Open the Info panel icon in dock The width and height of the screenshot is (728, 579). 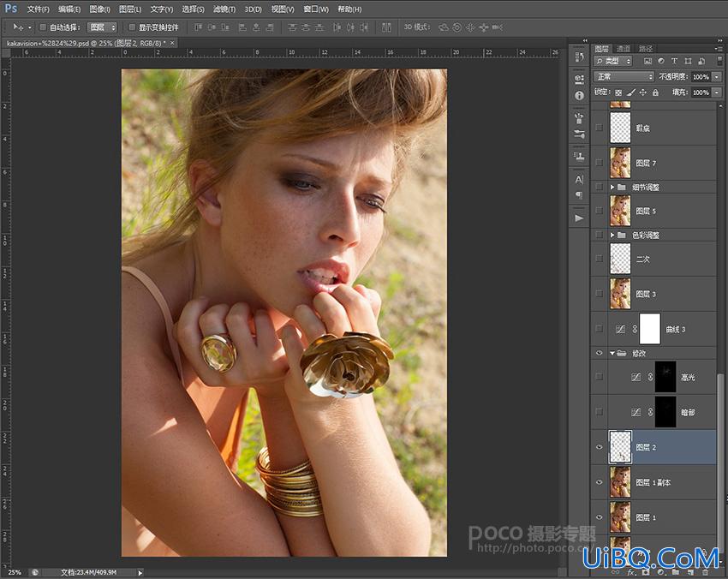[x=579, y=96]
